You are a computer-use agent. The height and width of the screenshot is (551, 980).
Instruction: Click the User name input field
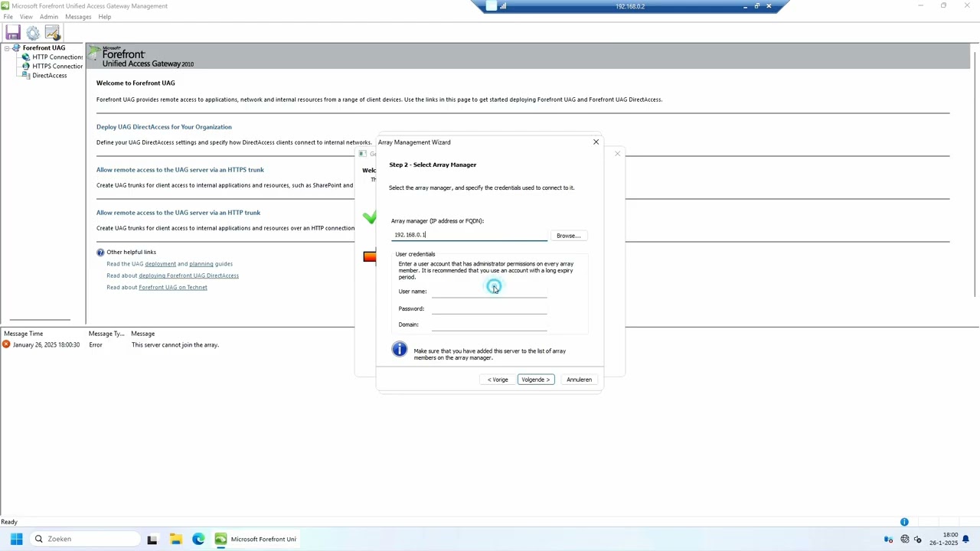[x=489, y=291]
